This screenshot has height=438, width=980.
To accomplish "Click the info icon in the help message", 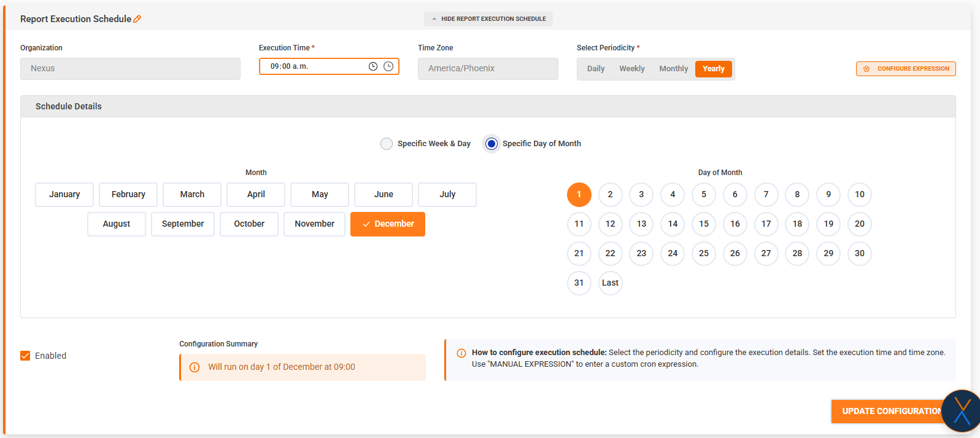I will click(x=461, y=353).
